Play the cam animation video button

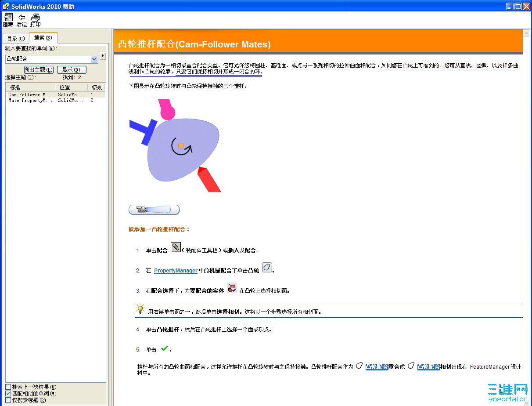click(x=154, y=210)
